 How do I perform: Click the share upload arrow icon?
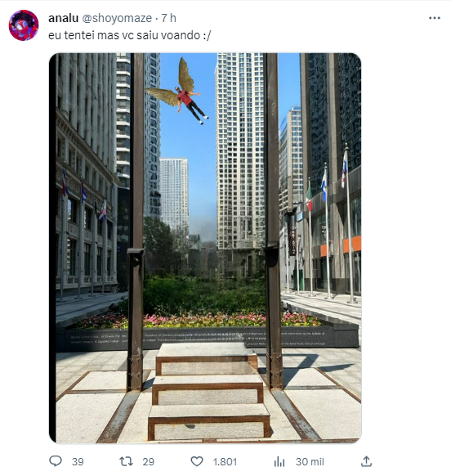(366, 461)
